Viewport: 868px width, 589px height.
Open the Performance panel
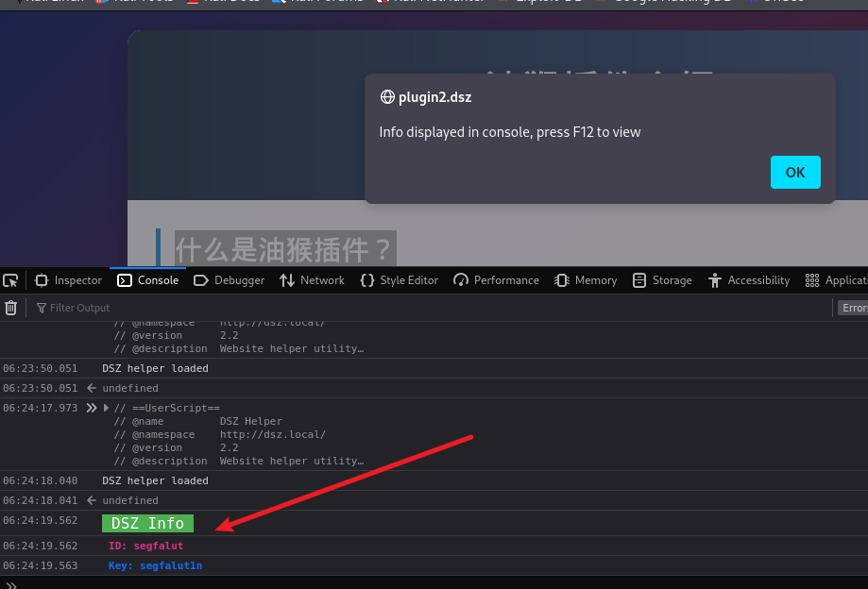point(497,280)
